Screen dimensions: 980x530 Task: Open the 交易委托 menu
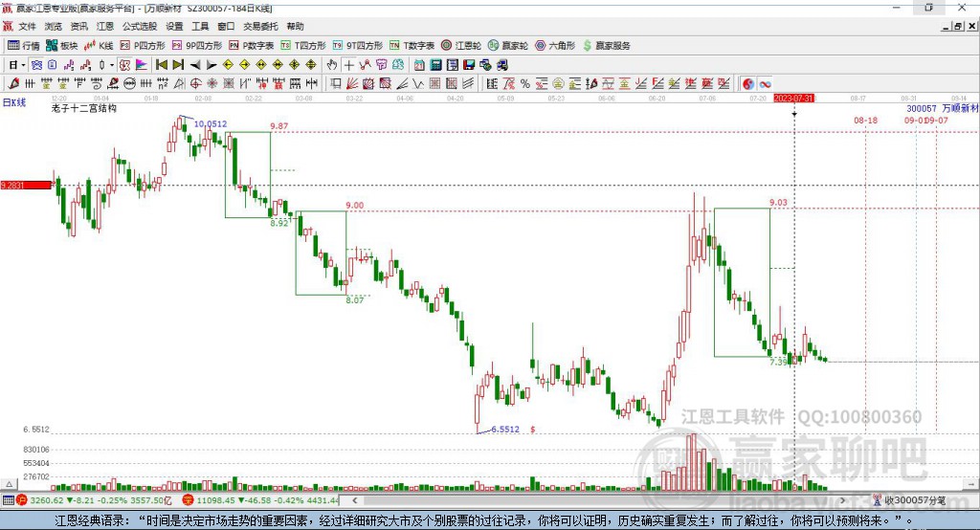pos(260,26)
